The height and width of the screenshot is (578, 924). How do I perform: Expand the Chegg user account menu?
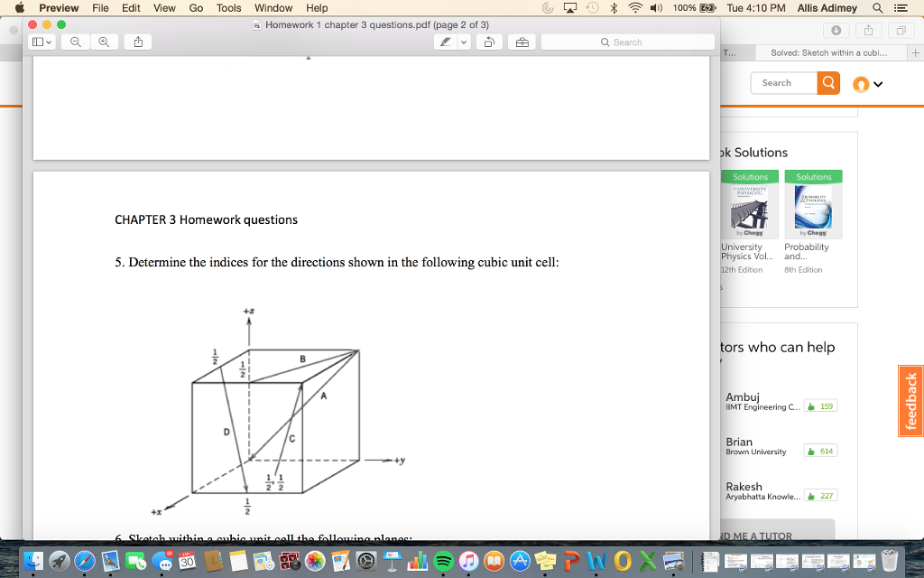[x=866, y=84]
